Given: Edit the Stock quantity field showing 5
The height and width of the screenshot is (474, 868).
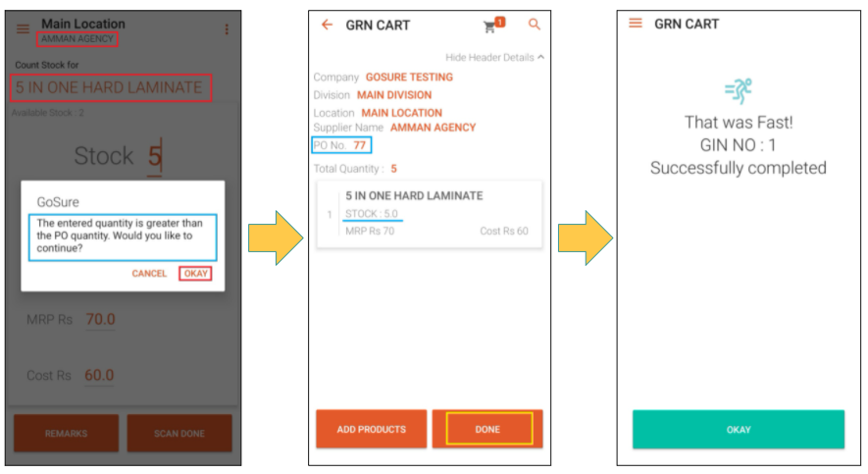Looking at the screenshot, I should (154, 157).
